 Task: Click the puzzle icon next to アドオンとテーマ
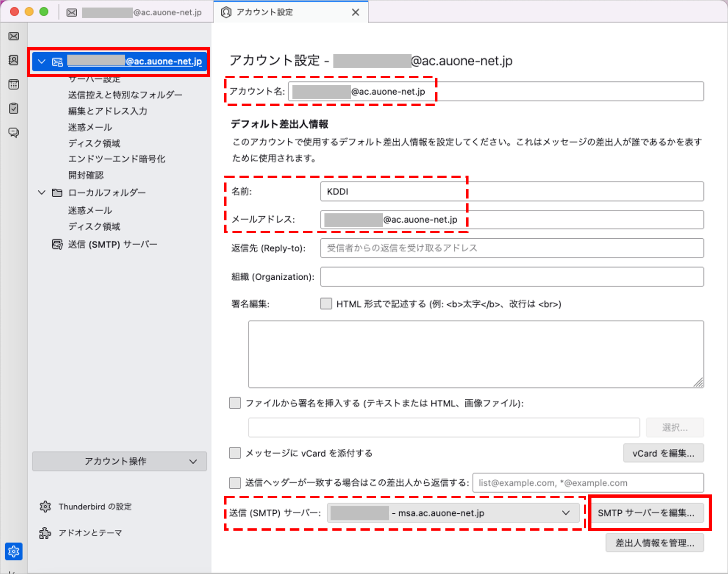[x=45, y=533]
